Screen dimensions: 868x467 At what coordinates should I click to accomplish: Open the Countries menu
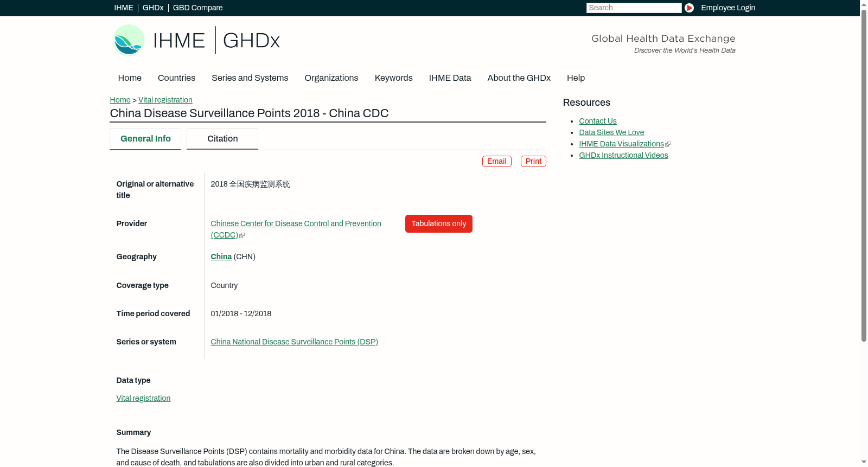(176, 78)
